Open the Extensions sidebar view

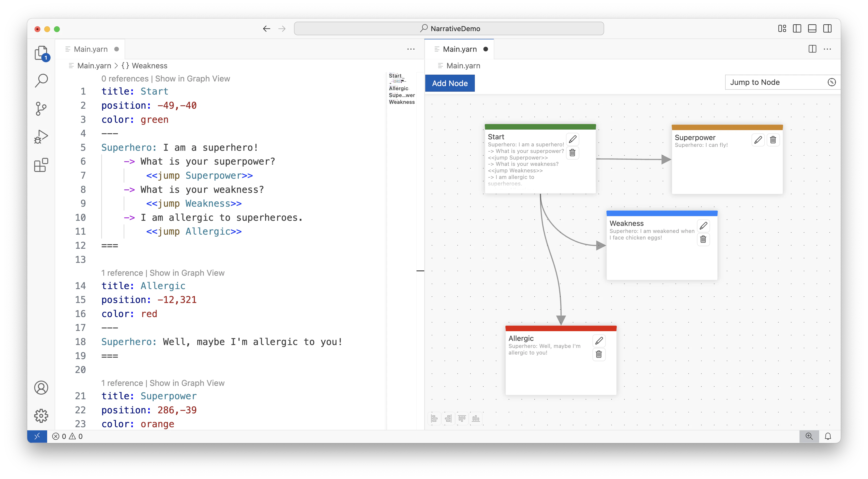[41, 165]
